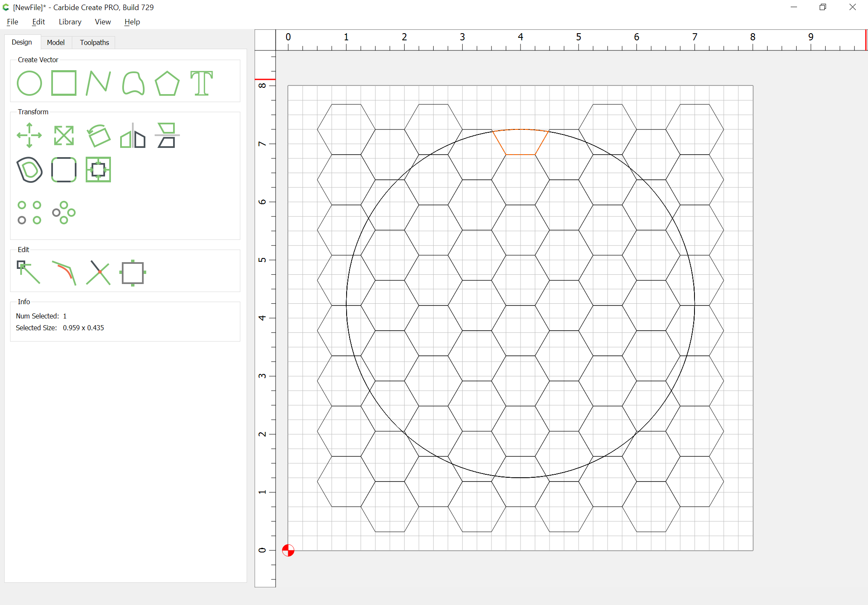Choose the Polyline drawing tool
The image size is (868, 605).
98,83
